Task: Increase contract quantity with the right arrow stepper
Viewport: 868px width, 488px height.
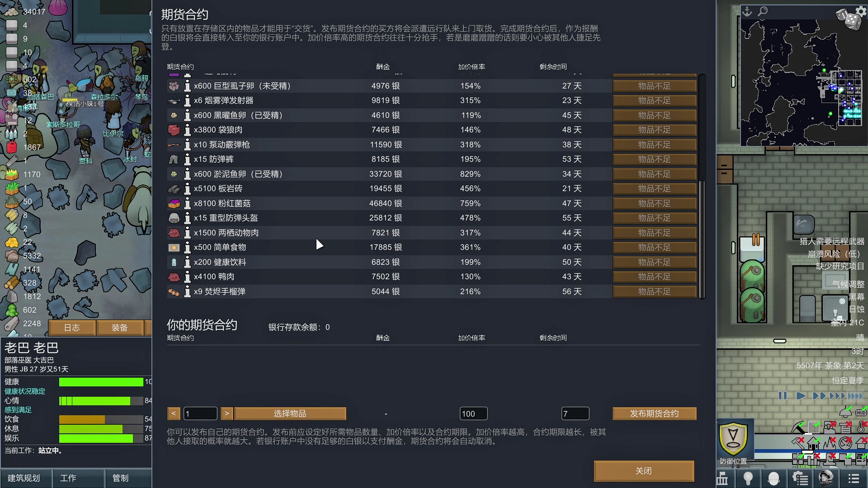Action: (x=226, y=413)
